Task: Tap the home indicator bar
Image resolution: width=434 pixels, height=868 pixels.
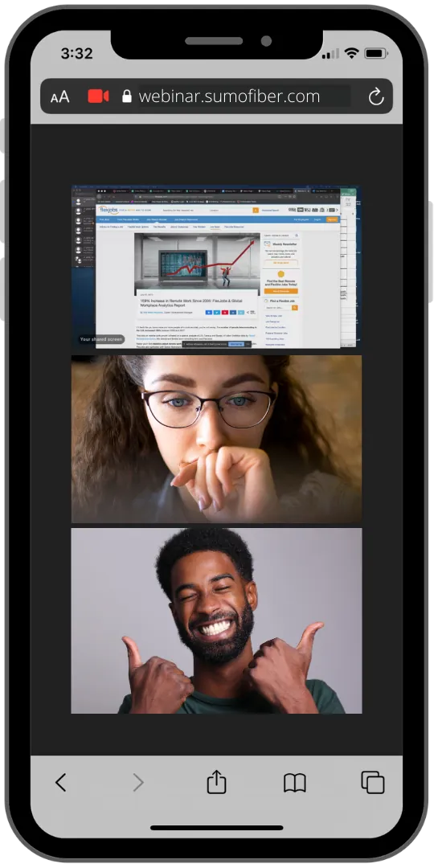Action: tap(216, 828)
